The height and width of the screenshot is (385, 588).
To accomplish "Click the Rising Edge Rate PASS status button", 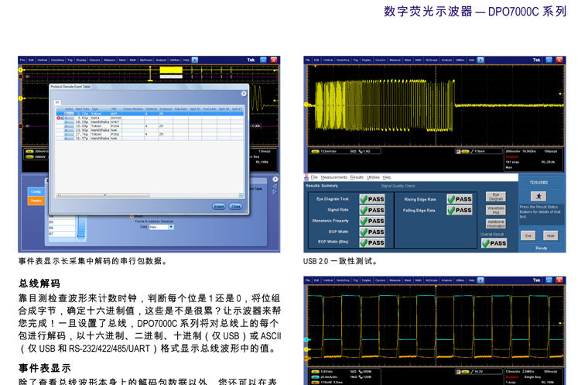I will (460, 199).
